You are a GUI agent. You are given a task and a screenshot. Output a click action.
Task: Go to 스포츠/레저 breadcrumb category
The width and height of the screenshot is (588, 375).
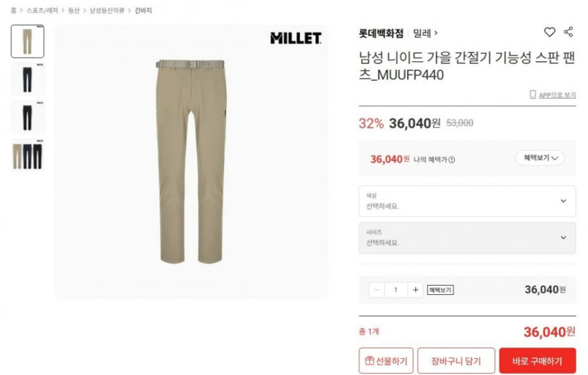click(42, 11)
